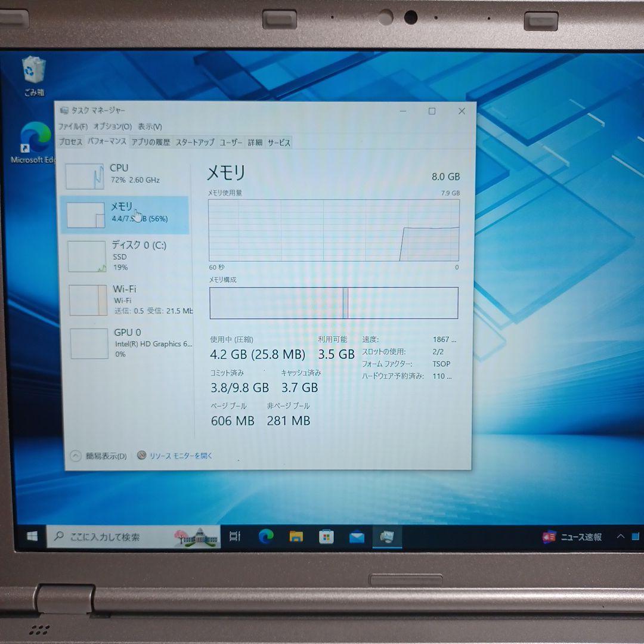The height and width of the screenshot is (644, 644).
Task: Open the Mail app from the taskbar
Action: point(357,537)
